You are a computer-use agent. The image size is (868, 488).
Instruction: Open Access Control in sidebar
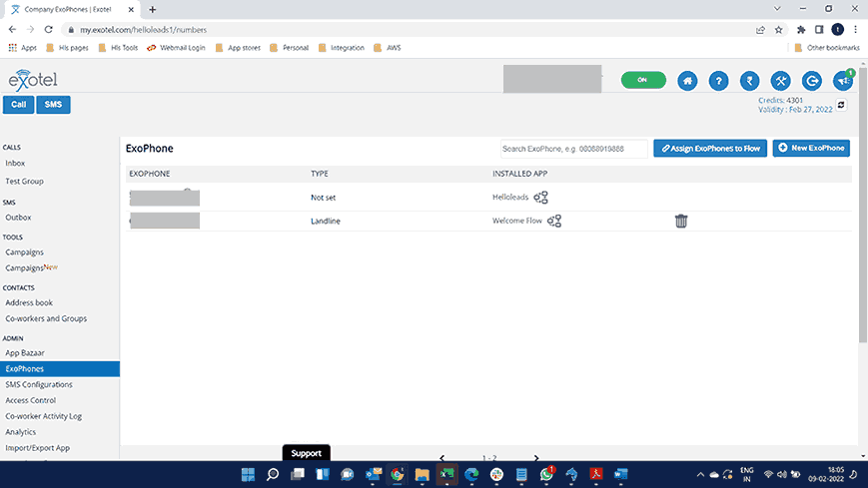30,400
